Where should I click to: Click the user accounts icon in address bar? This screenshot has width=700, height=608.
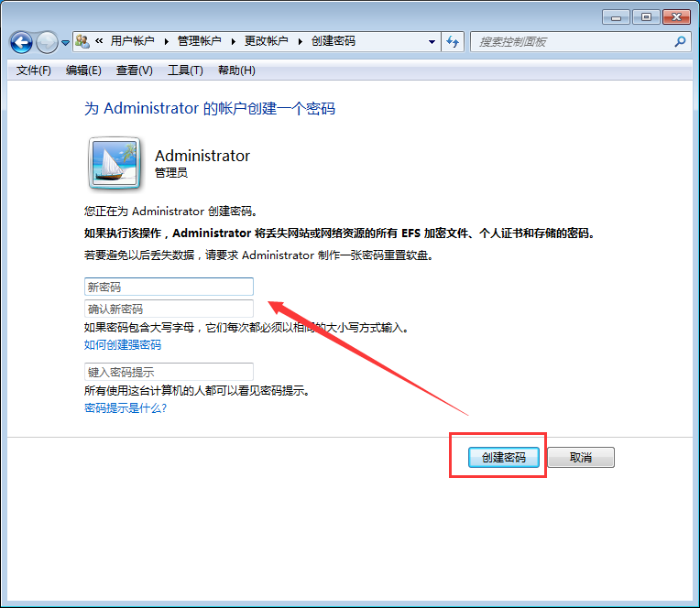click(x=82, y=41)
